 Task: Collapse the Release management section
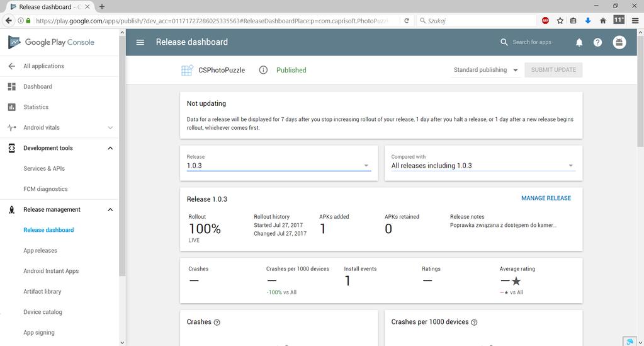point(110,210)
